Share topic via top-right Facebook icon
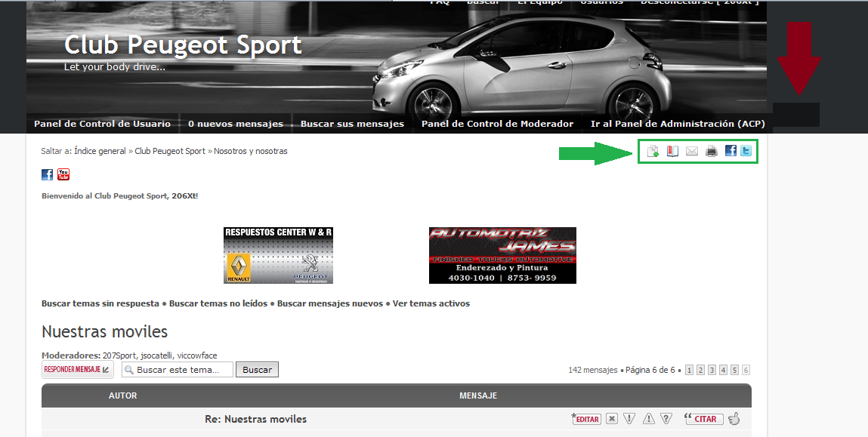Image resolution: width=868 pixels, height=437 pixels. [x=731, y=150]
